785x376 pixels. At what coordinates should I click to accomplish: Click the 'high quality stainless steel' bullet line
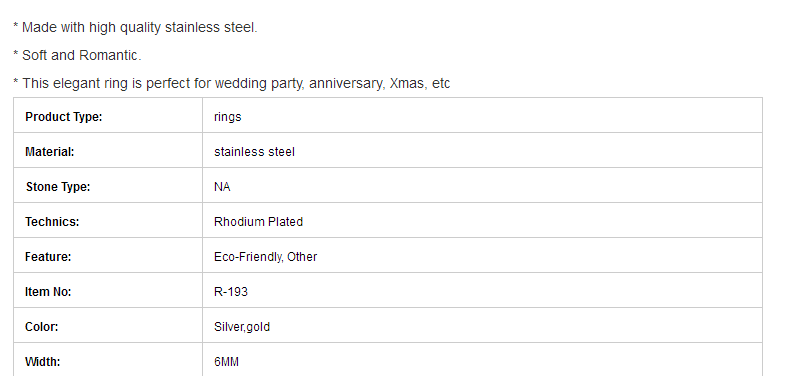tap(135, 28)
